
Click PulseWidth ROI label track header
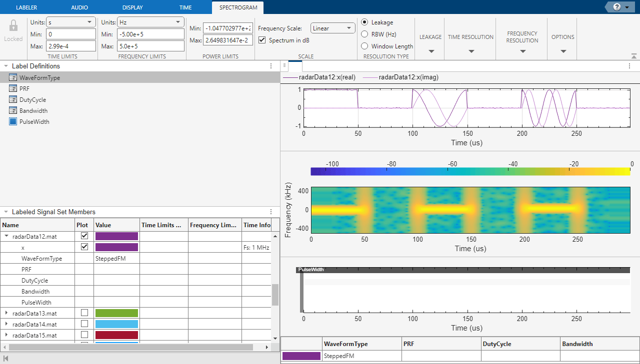click(x=462, y=270)
